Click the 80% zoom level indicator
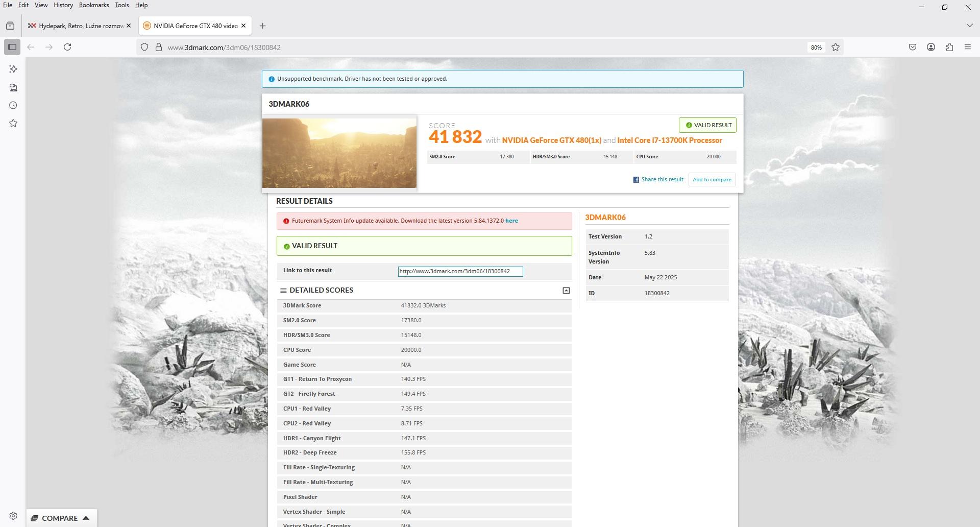The height and width of the screenshot is (527, 980). (816, 47)
